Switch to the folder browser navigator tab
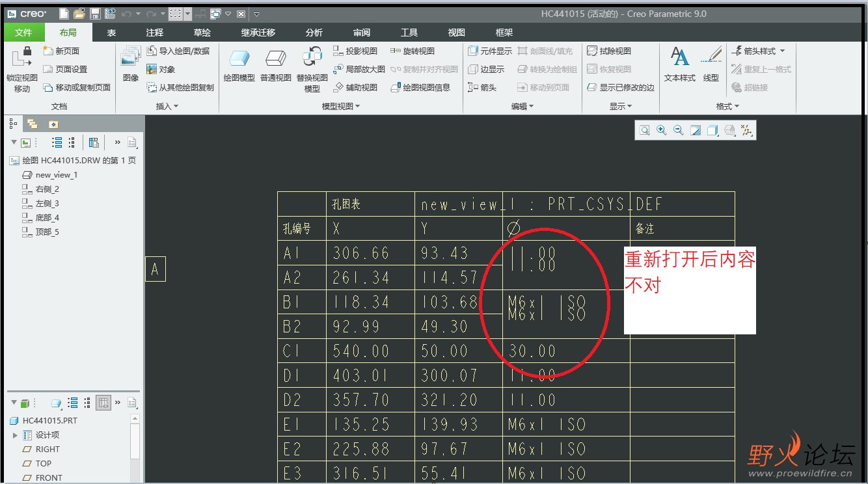The height and width of the screenshot is (484, 868). 32,124
